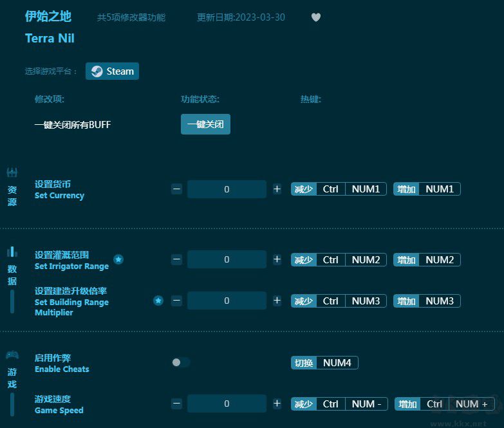
Task: Click the 一键关闭所有BUFF label
Action: pos(73,125)
